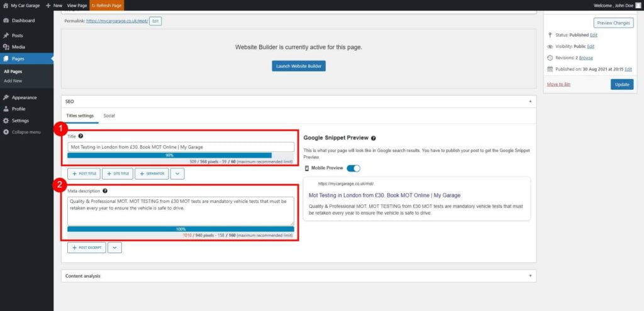Screen dimensions: 644x311
Task: Click the Browse revisions link
Action: (x=586, y=58)
